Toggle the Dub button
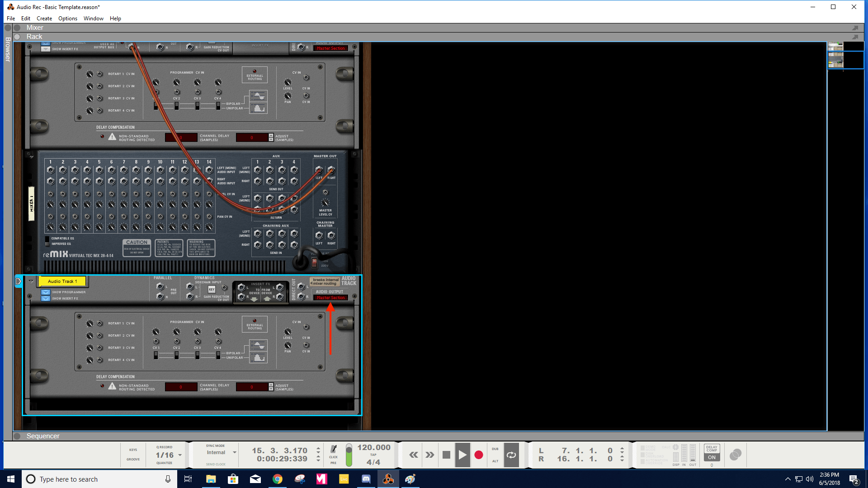 click(x=495, y=449)
